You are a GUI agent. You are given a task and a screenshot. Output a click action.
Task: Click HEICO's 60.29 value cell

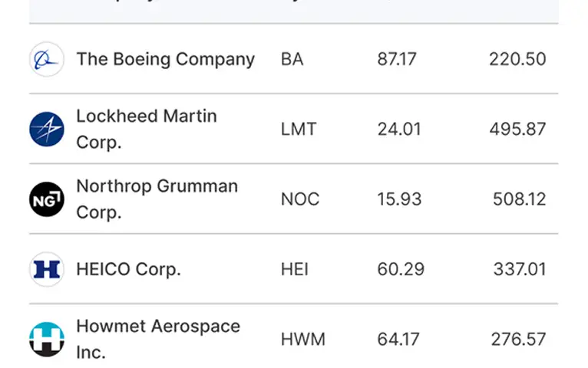[401, 269]
